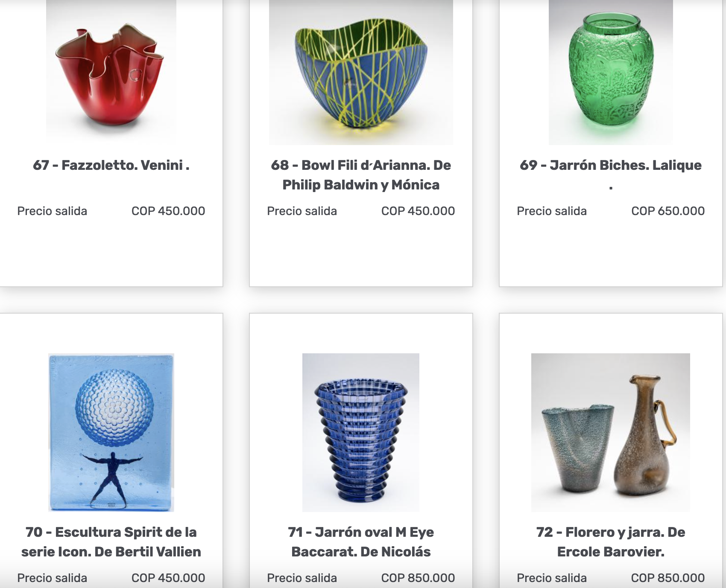726x588 pixels.
Task: Select the COP 450.000 price of lot 68
Action: pos(418,211)
